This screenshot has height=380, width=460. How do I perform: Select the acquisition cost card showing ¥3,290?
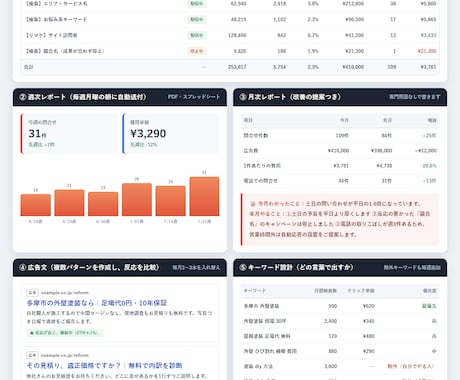pyautogui.click(x=171, y=134)
